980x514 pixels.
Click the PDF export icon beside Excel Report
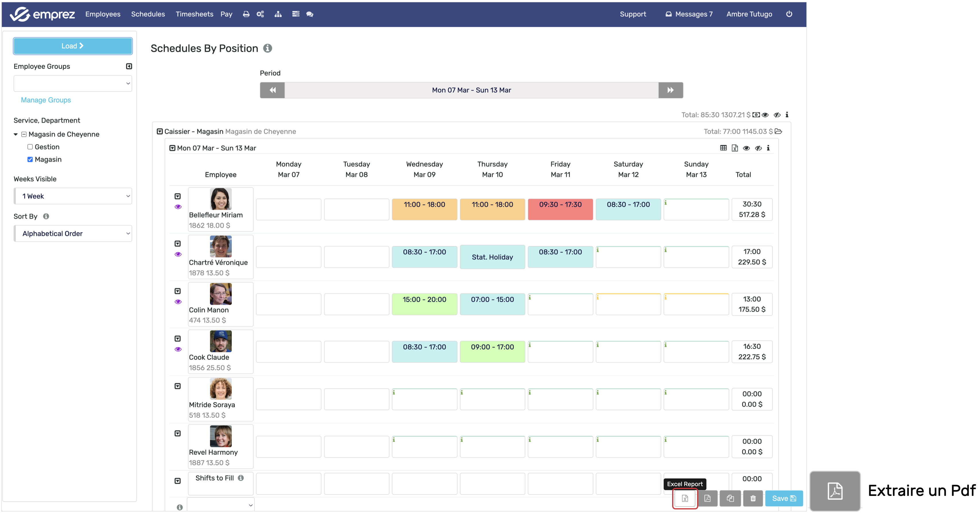pyautogui.click(x=707, y=498)
